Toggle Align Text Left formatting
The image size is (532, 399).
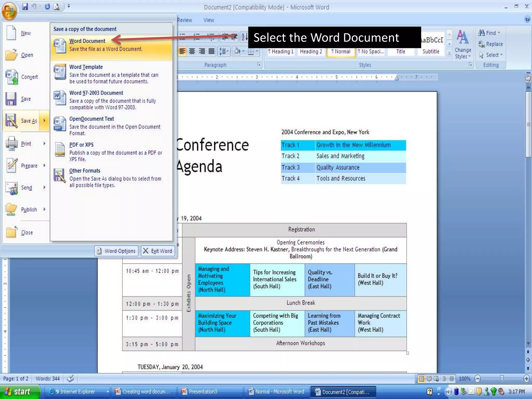182,51
